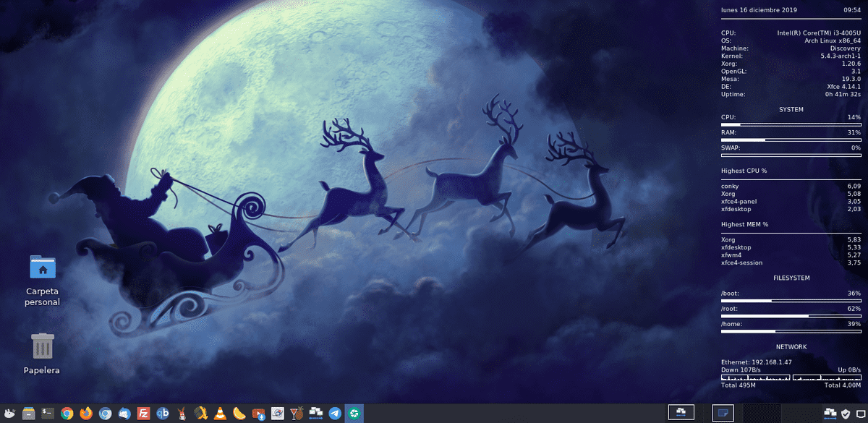Image resolution: width=868 pixels, height=423 pixels.
Task: Launch the rabbit icon application
Action: pos(182,414)
